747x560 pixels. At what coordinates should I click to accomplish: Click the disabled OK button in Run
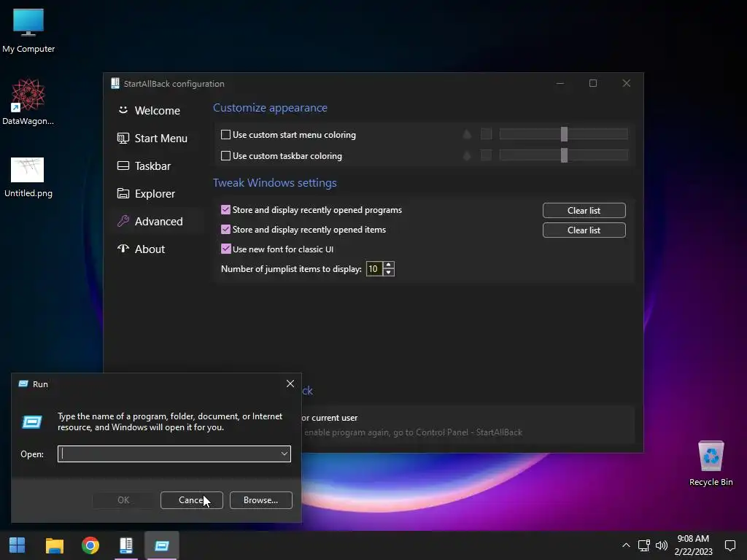[x=123, y=500]
